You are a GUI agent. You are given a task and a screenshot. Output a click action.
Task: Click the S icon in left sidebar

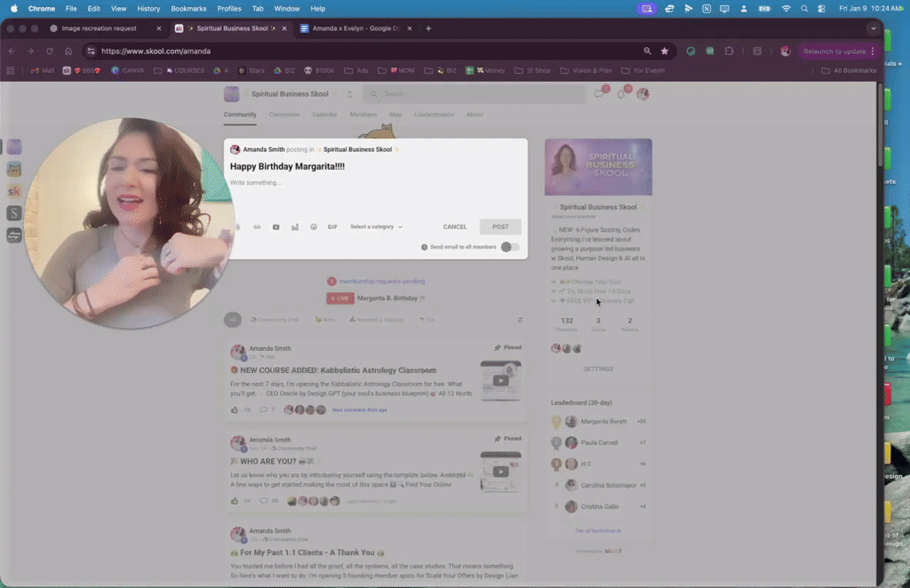14,213
